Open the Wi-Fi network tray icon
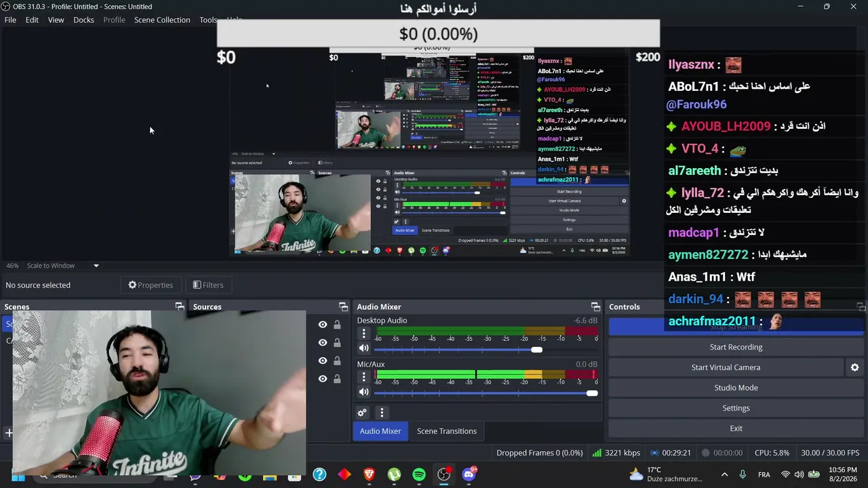 coord(785,474)
